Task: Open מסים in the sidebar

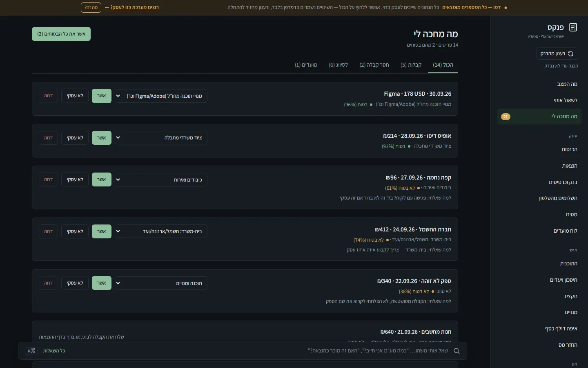Action: [539, 215]
